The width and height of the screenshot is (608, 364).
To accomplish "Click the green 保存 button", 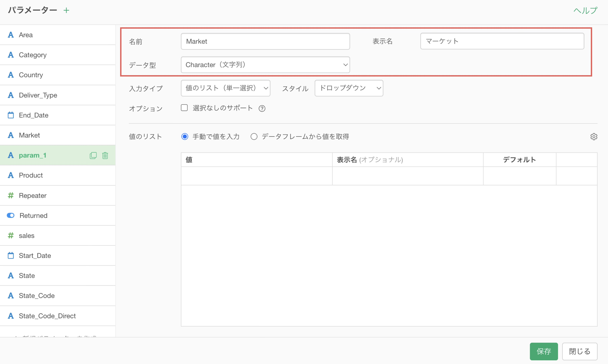I will [543, 351].
